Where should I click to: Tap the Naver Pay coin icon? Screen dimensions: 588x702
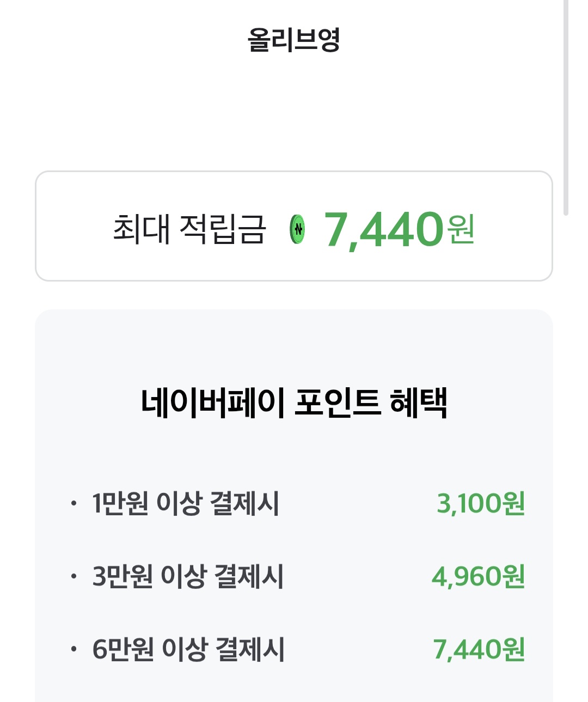297,229
